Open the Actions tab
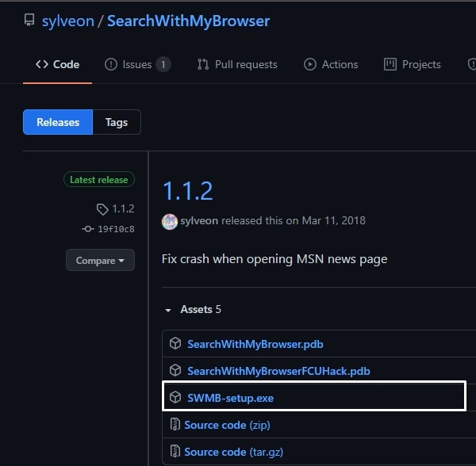This screenshot has height=466, width=476. (331, 64)
